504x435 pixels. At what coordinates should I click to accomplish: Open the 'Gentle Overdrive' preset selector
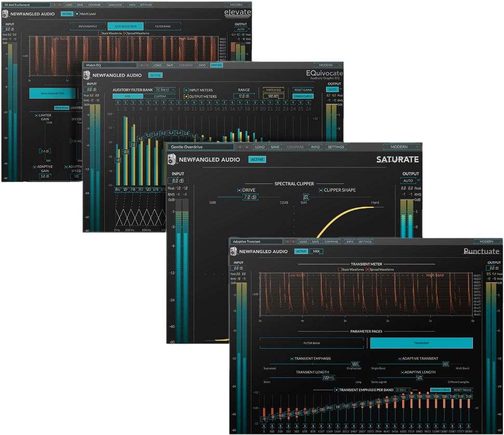click(x=201, y=147)
